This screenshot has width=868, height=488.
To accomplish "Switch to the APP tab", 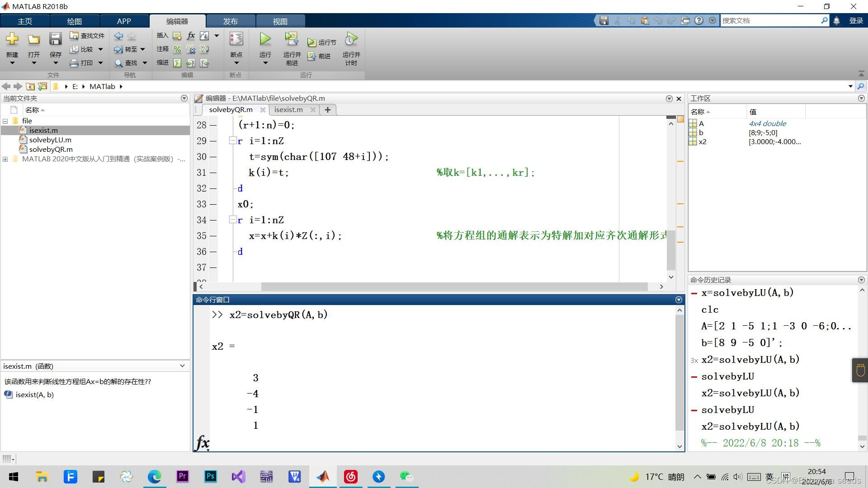I will tap(124, 21).
